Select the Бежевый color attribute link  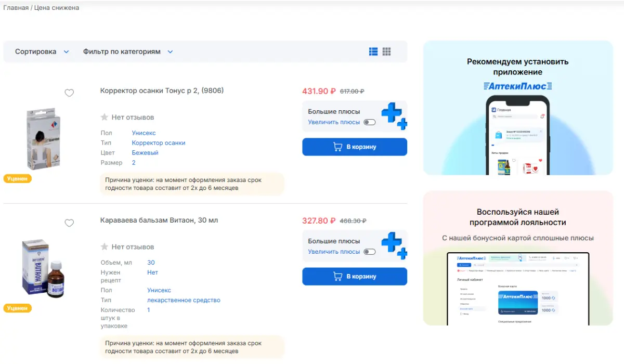pos(145,153)
